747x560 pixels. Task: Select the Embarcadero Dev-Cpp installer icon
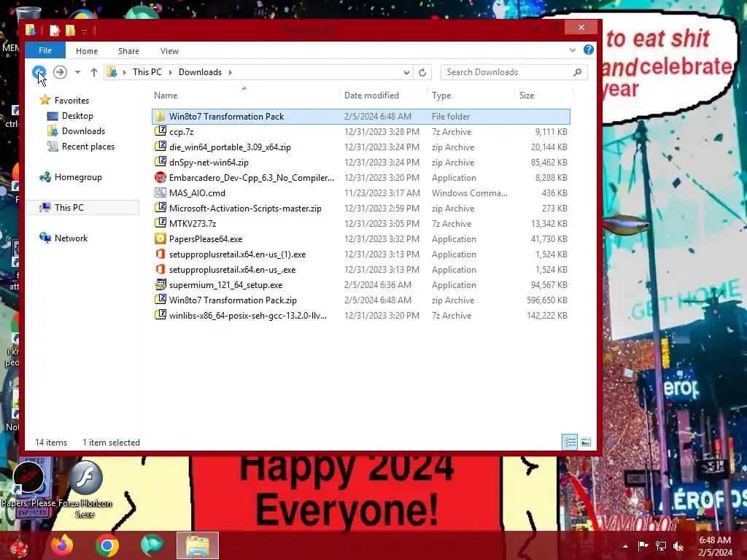point(160,178)
